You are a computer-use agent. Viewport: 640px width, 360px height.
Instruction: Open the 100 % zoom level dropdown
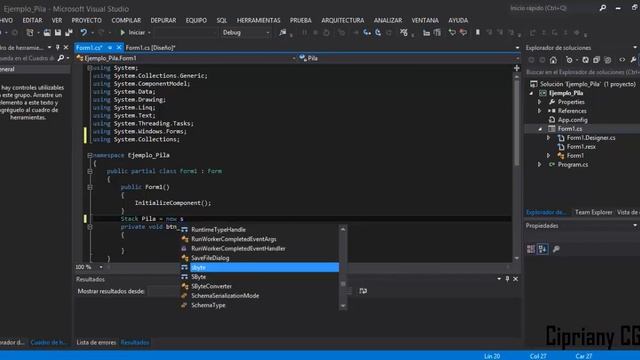pos(101,267)
